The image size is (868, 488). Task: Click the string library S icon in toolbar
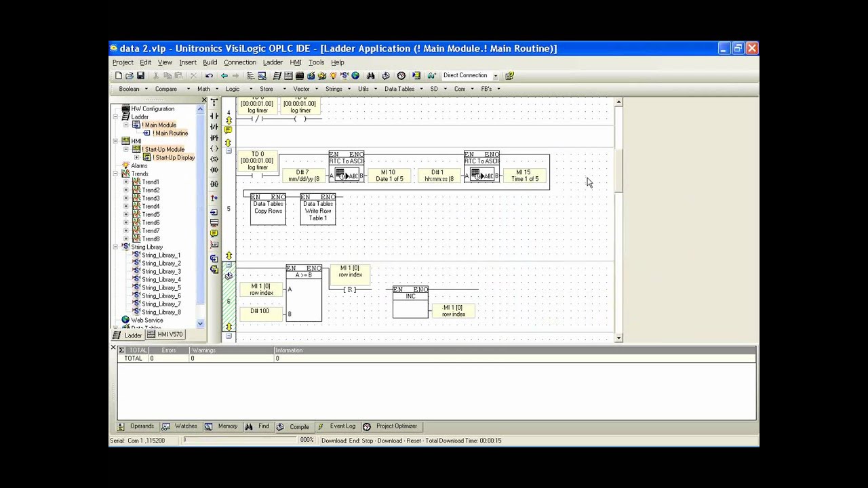tap(344, 75)
